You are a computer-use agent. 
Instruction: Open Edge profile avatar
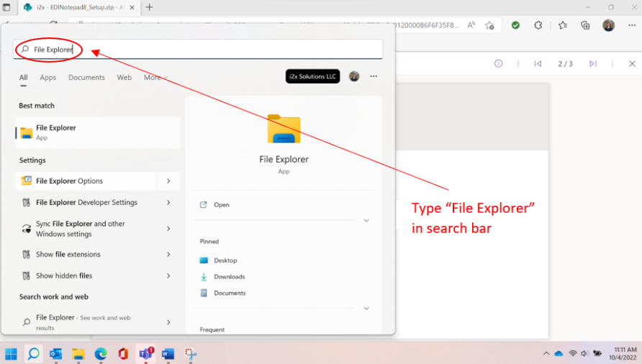pos(609,25)
